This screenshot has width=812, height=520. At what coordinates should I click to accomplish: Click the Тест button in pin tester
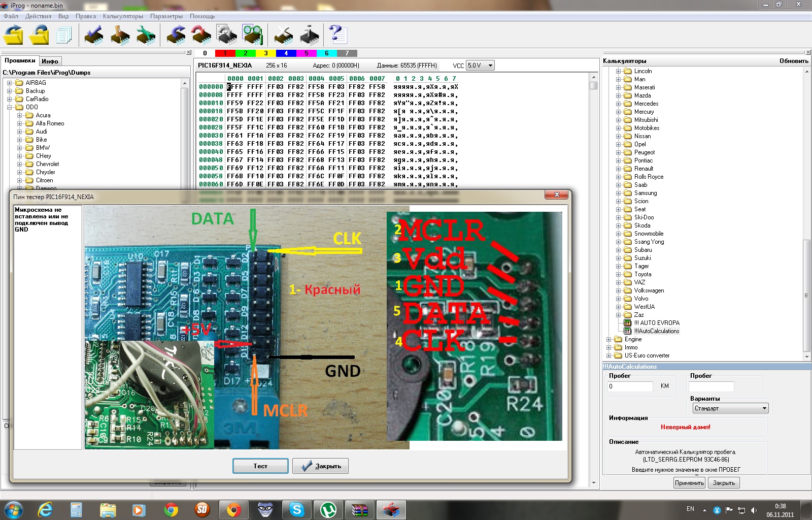coord(260,466)
